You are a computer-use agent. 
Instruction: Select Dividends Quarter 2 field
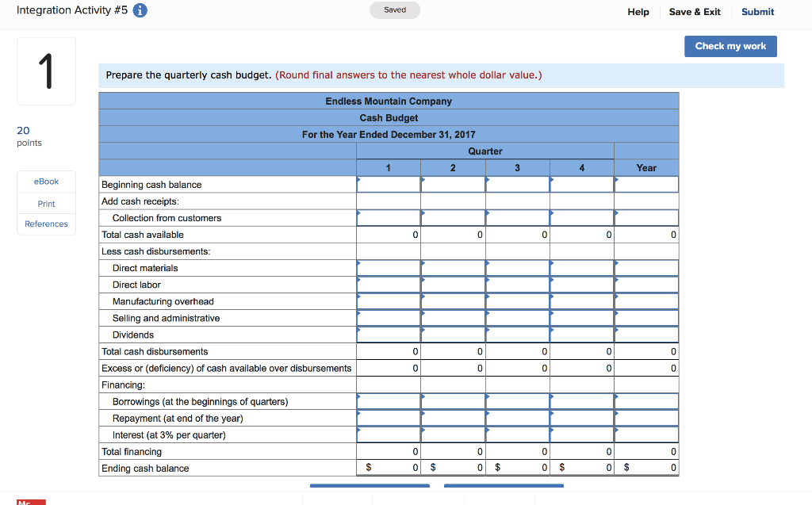click(x=453, y=335)
